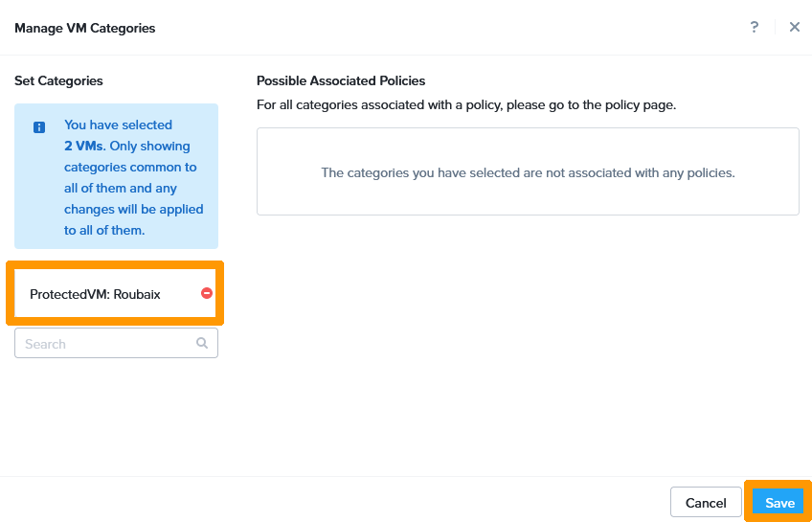The width and height of the screenshot is (812, 522).
Task: Click the "not associated with any policies" message
Action: [528, 173]
